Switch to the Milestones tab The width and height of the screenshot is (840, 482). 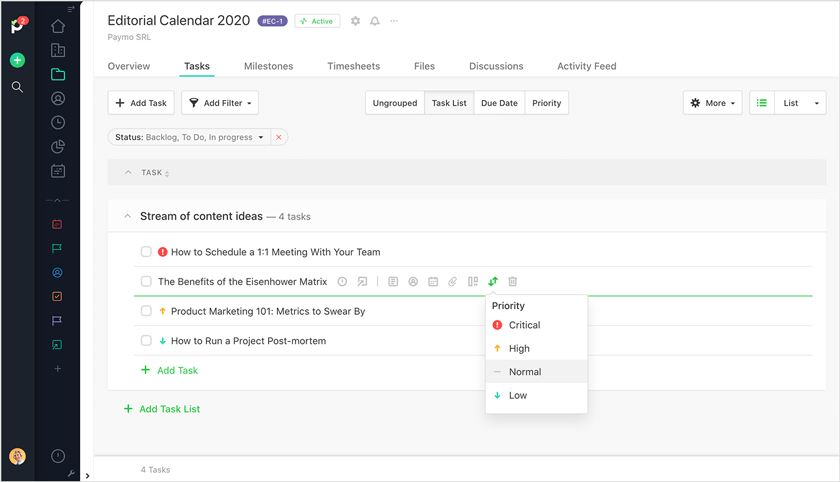click(x=268, y=66)
